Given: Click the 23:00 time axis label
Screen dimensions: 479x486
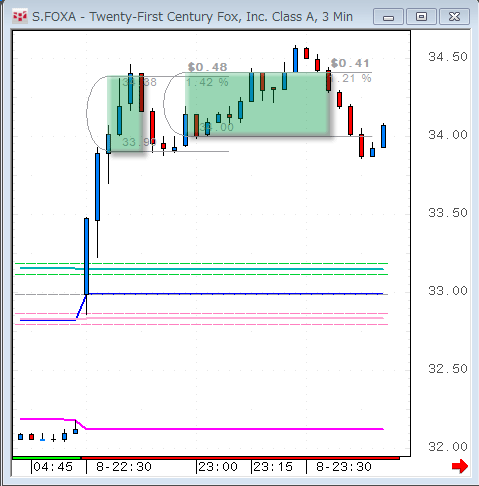Looking at the screenshot, I should click(218, 467).
